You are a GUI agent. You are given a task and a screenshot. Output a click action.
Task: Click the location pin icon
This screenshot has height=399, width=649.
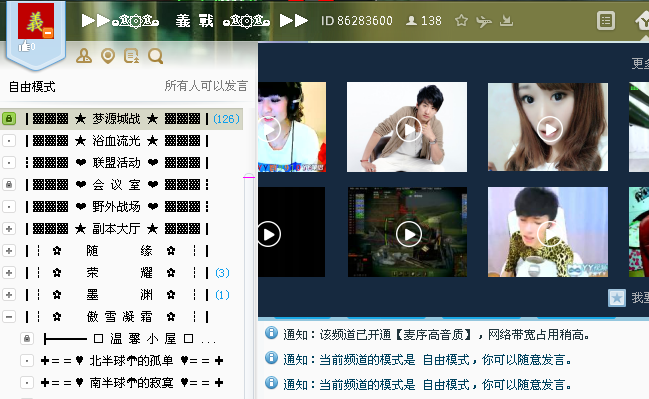pyautogui.click(x=108, y=56)
